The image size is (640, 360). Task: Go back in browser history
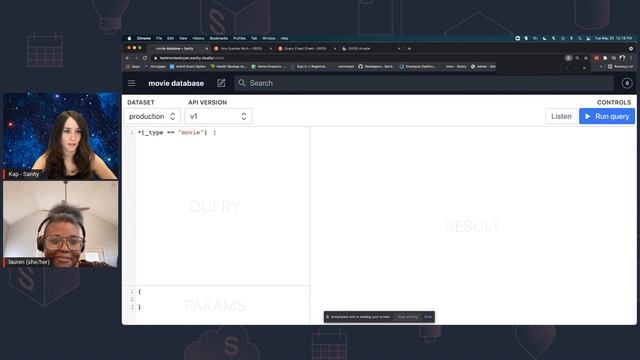point(128,58)
